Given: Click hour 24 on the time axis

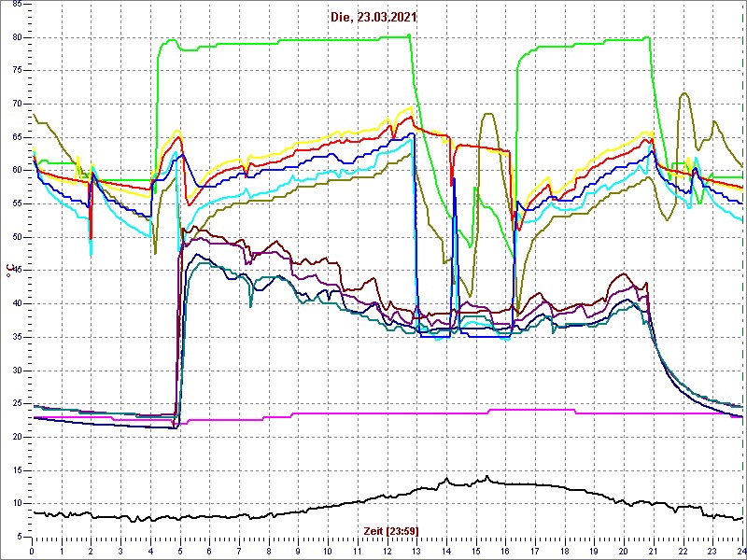Looking at the screenshot, I should tap(741, 551).
